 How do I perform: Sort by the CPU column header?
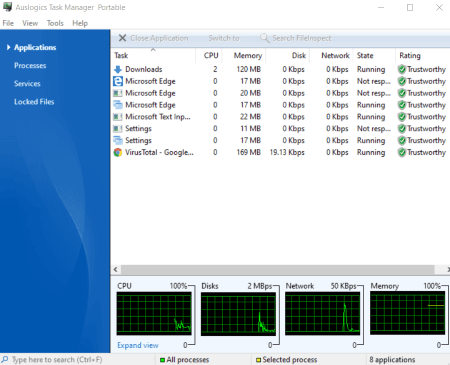209,55
